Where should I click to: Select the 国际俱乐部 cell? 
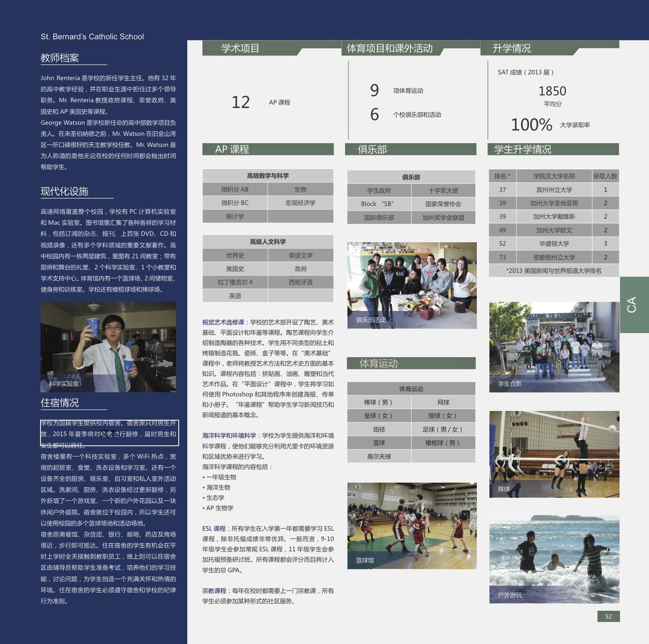point(379,217)
